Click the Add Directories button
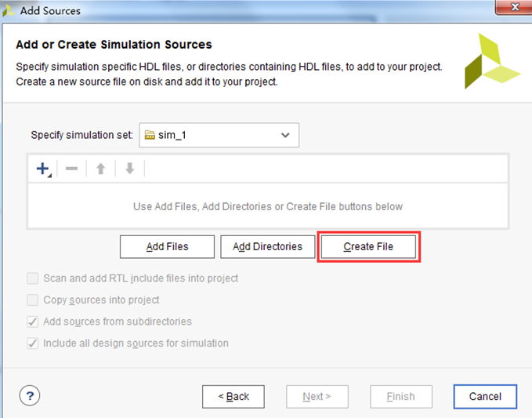The image size is (532, 418). (x=268, y=246)
